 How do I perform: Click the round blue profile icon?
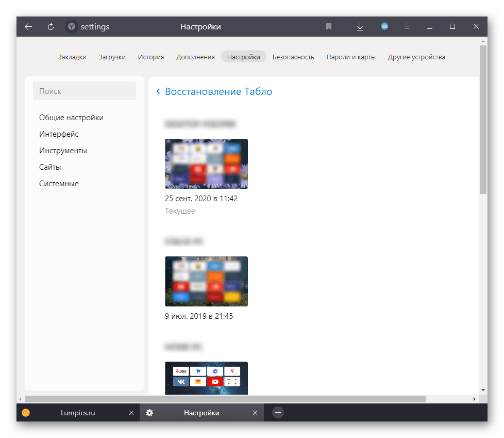click(x=384, y=27)
